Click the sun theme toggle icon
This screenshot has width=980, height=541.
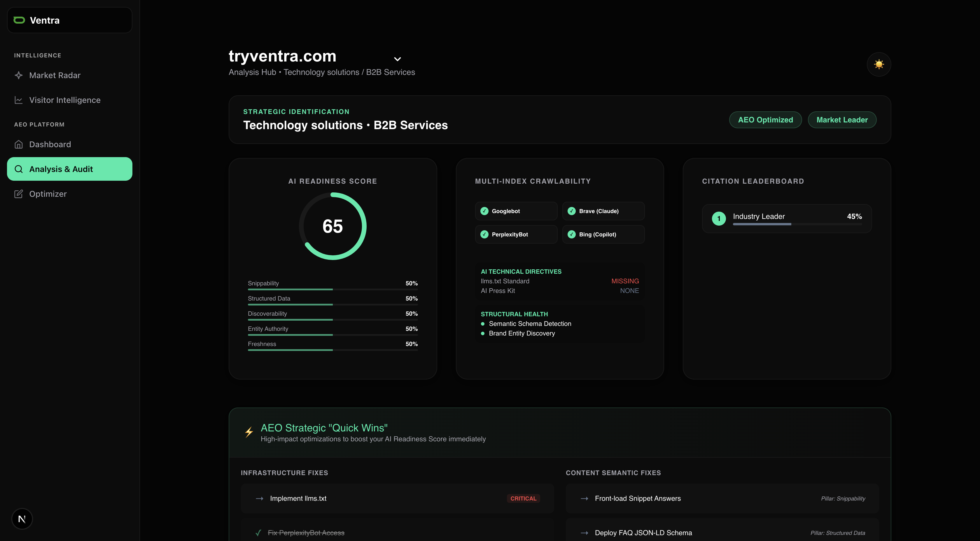click(878, 64)
